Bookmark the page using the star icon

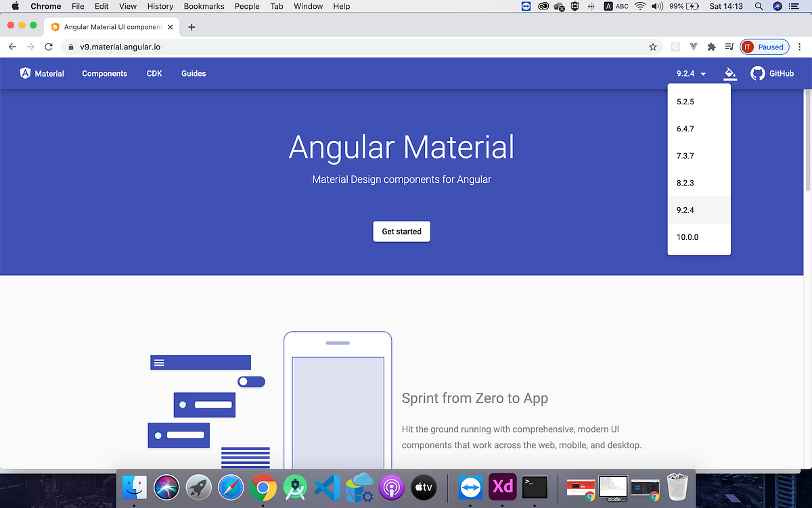point(652,47)
